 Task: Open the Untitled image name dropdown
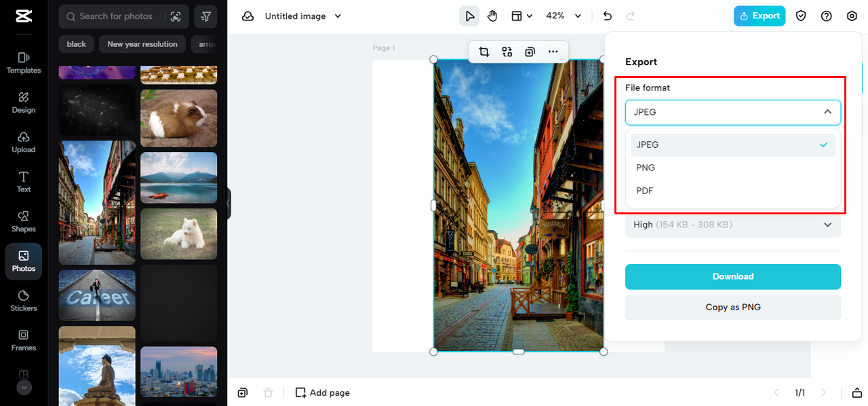pyautogui.click(x=303, y=16)
